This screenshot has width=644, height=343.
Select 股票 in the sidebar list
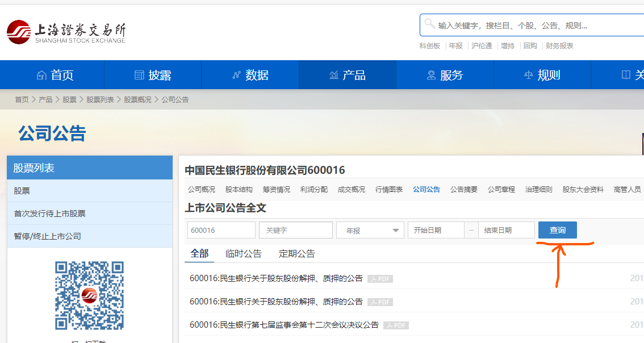pos(90,191)
